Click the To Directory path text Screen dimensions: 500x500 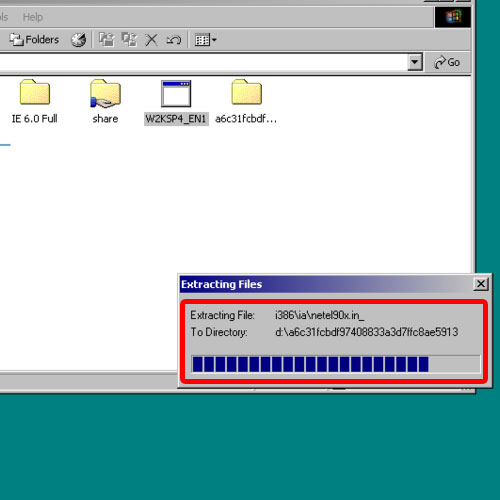[367, 332]
